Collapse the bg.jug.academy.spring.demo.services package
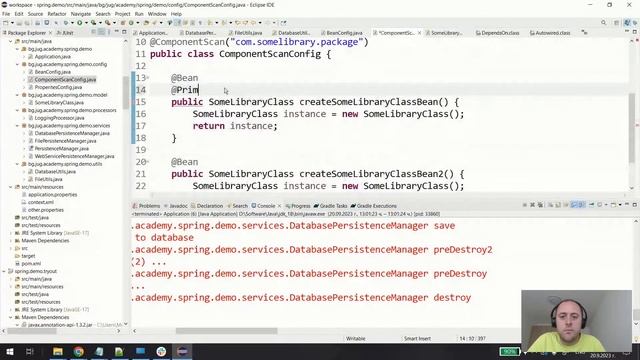Screen dimensions: 640x360 coord(17,126)
